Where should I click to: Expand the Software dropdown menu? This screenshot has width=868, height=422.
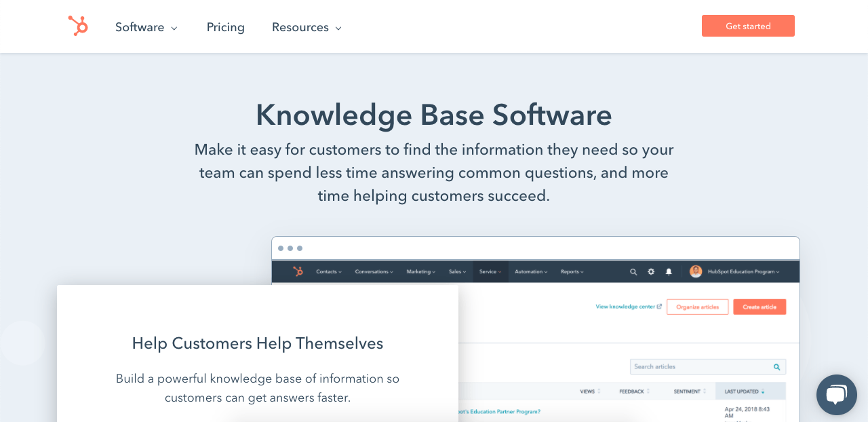pos(146,27)
